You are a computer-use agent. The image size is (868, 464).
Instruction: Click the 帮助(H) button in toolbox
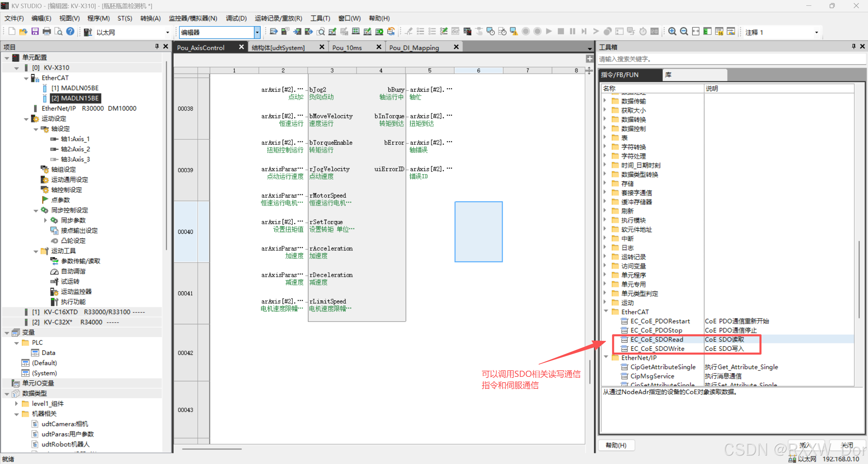pyautogui.click(x=616, y=445)
